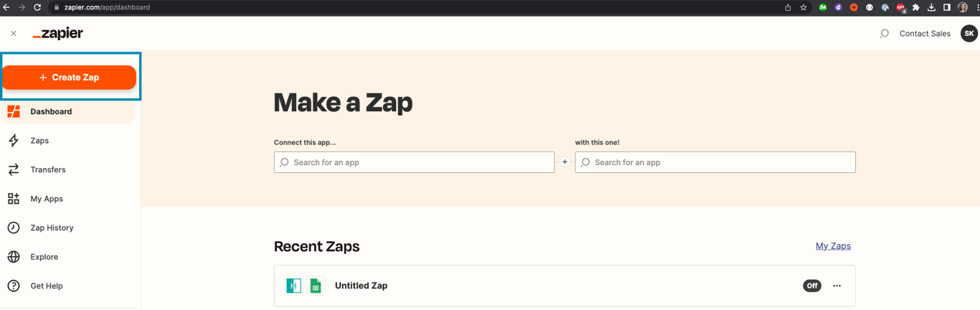Open the Dashboard sidebar item

point(51,112)
